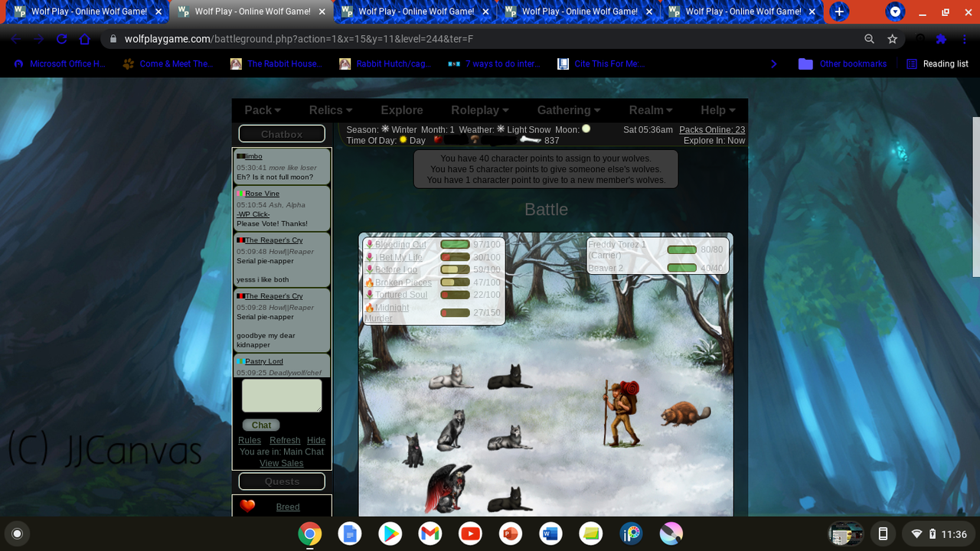Open the colorful sketch app on shelf
Image resolution: width=980 pixels, height=551 pixels.
tap(671, 533)
